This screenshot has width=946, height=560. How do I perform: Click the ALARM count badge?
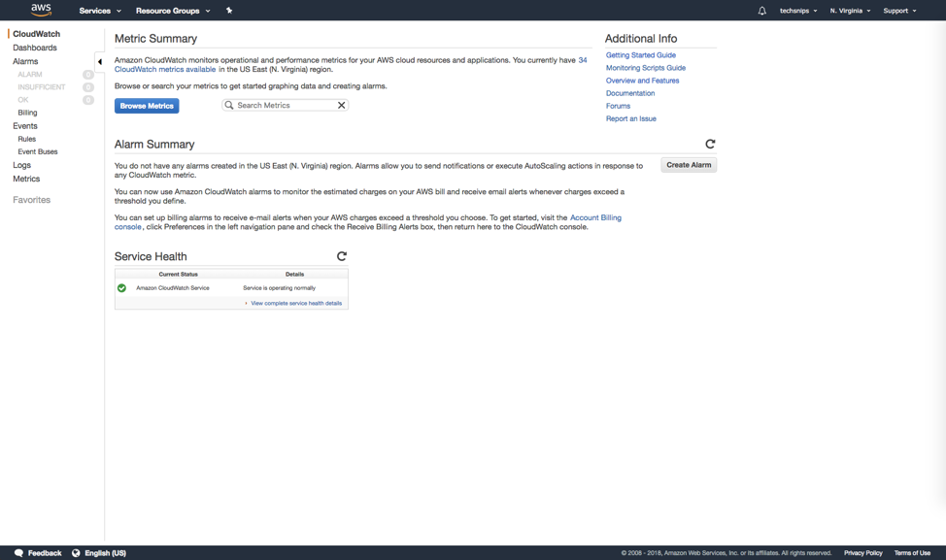(88, 74)
